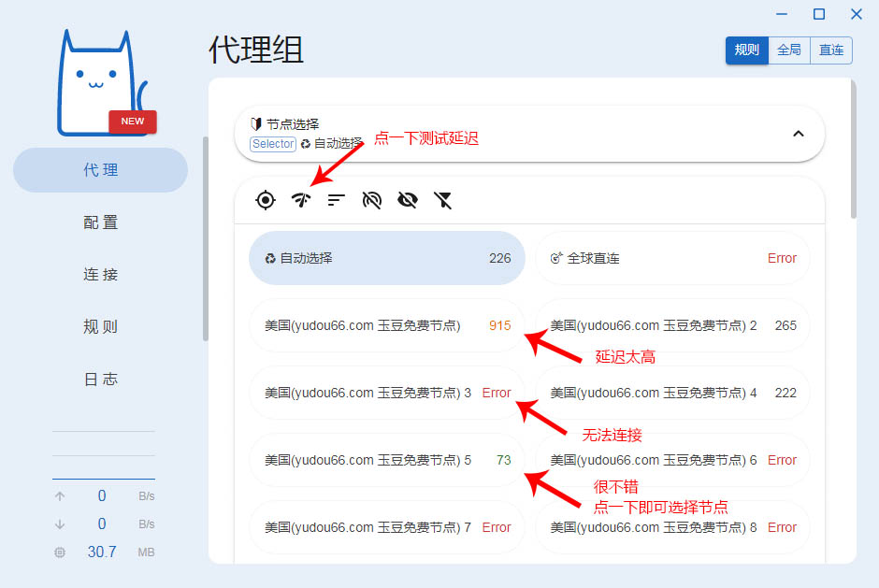Click the main panel vertical scrollbar
The height and width of the screenshot is (588, 879).
click(852, 150)
